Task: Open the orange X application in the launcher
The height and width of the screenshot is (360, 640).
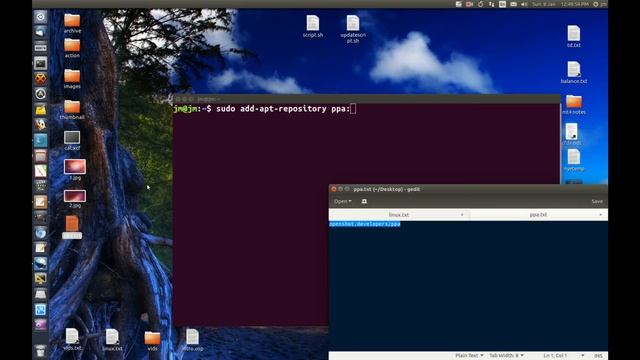Action: pyautogui.click(x=40, y=78)
